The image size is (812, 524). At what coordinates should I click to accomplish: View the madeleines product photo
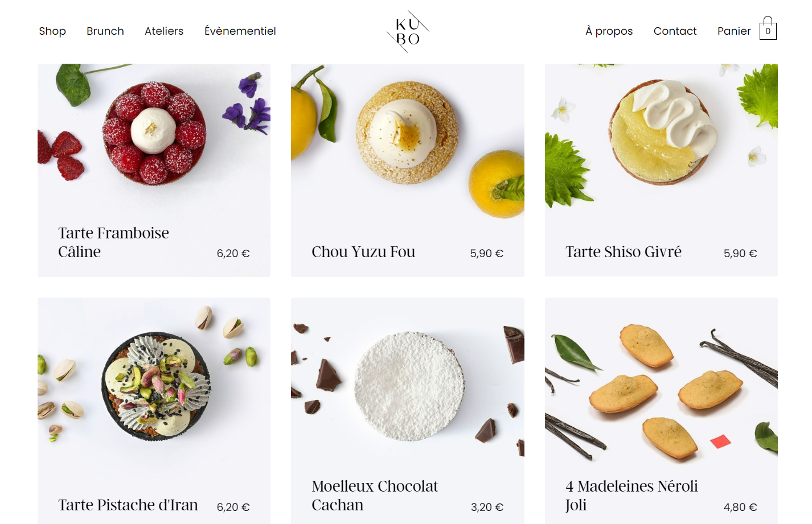pos(661,387)
